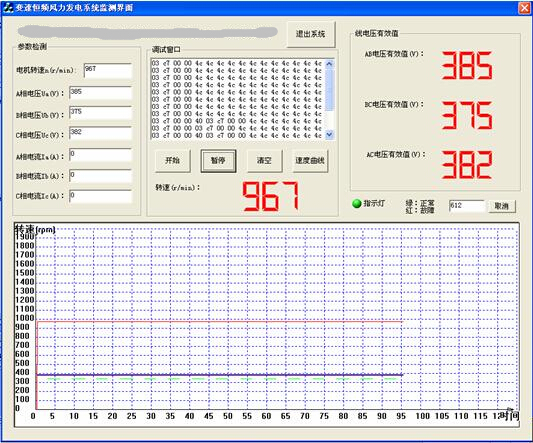Screen dimensions: 533x443
Task: Click the debug window scrollbar thumb
Action: (329, 89)
